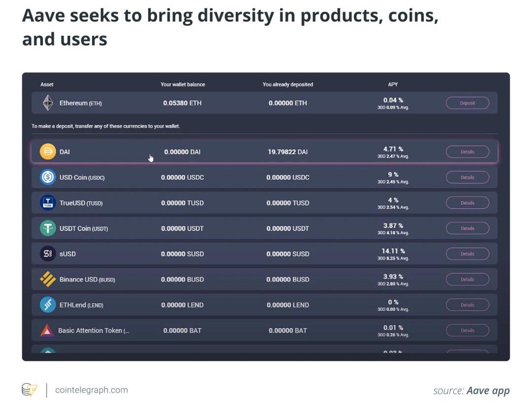This screenshot has height=405, width=532.
Task: Click the blue ETHLend icon
Action: [48, 305]
